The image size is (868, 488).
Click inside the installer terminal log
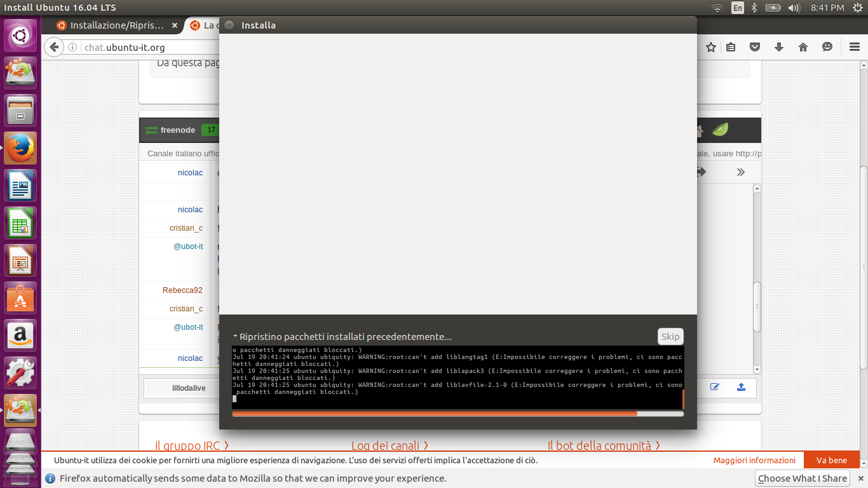tap(458, 377)
